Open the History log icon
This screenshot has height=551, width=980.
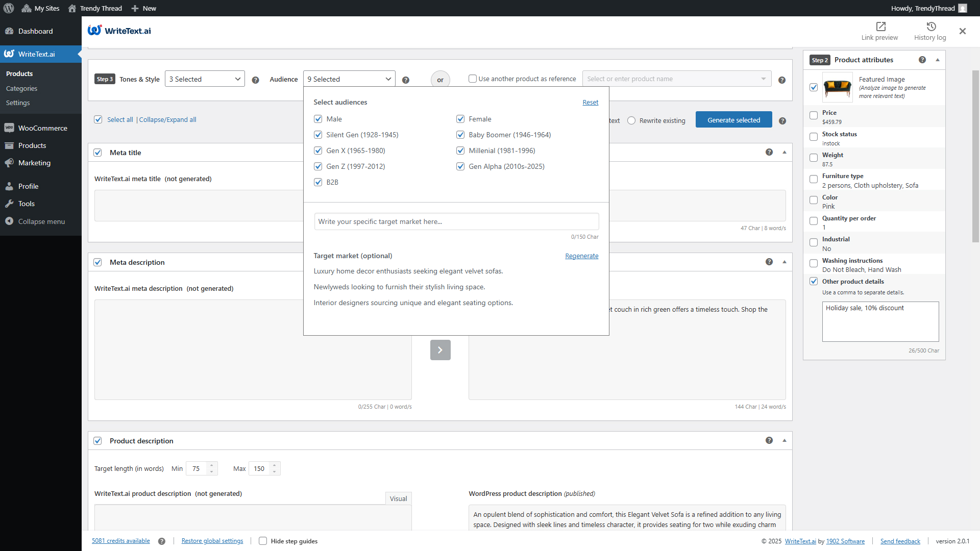click(931, 27)
